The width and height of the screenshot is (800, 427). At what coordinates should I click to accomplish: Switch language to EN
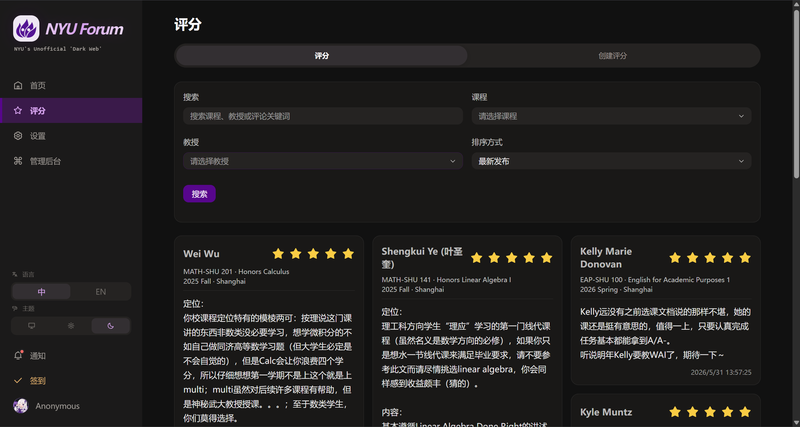tap(101, 292)
